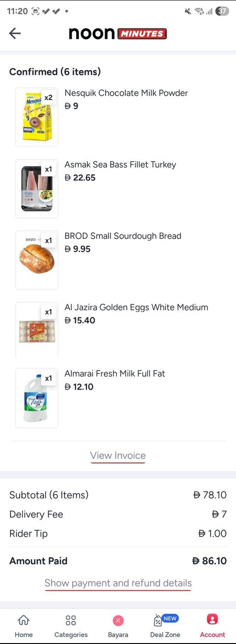This screenshot has height=644, width=236.
Task: Tap the back arrow icon
Action: click(x=15, y=33)
